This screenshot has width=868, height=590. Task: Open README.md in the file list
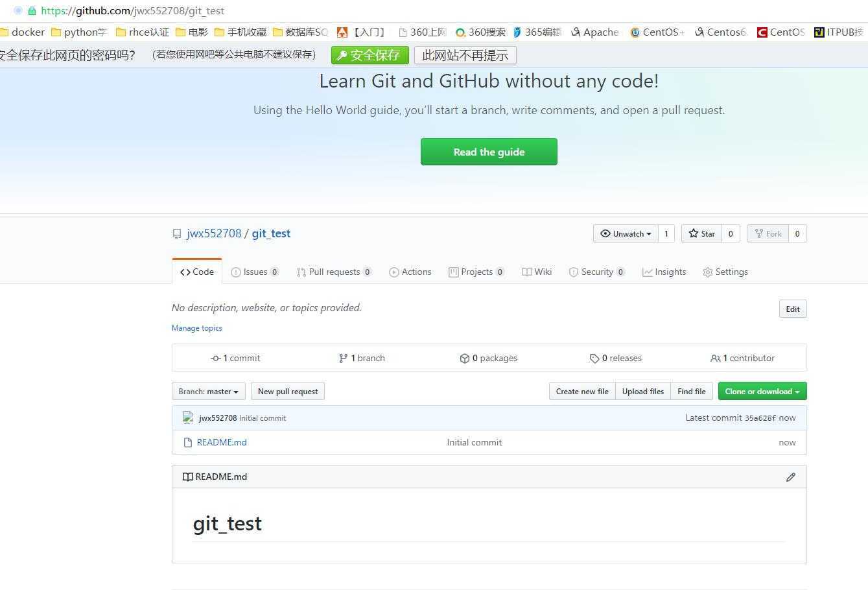222,443
